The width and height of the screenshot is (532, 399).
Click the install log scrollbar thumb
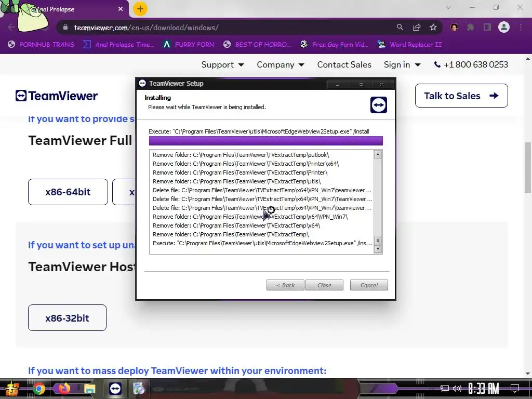tap(378, 240)
